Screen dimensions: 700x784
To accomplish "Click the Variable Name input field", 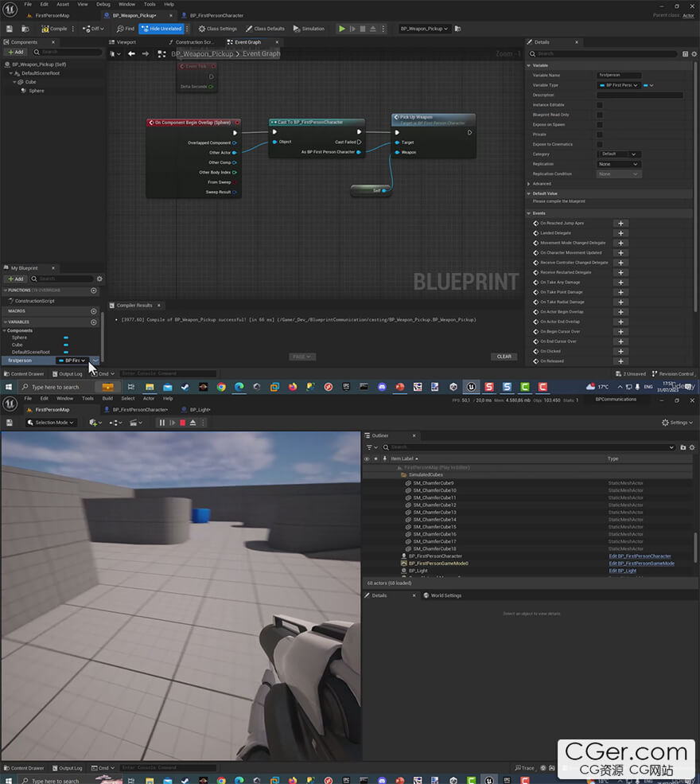I will point(619,76).
